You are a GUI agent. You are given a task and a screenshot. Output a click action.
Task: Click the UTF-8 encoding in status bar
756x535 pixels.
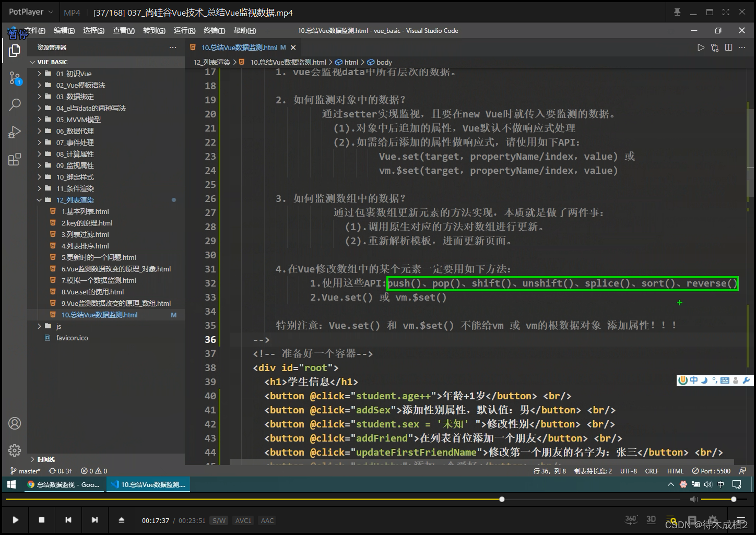[x=628, y=471]
